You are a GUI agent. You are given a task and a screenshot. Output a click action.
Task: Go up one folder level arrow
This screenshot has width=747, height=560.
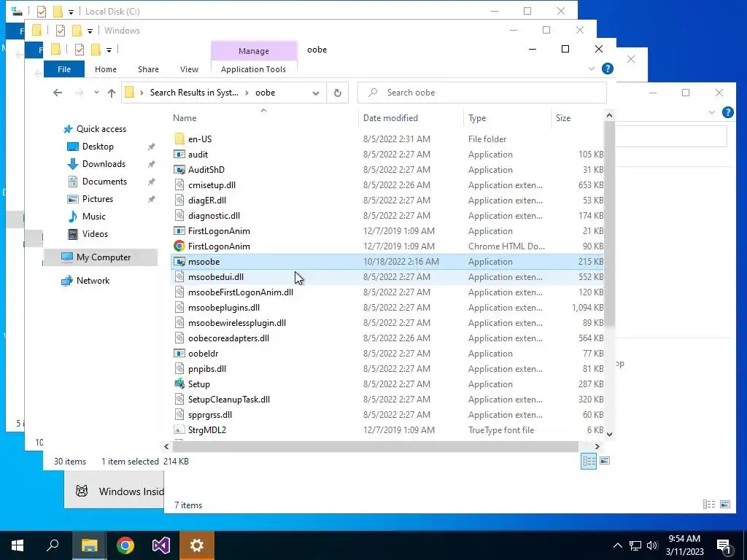click(112, 93)
